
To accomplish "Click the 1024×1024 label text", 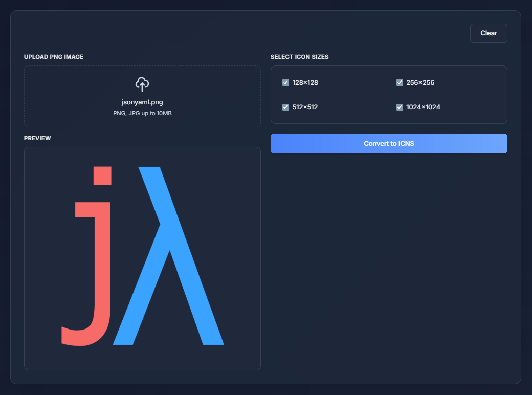I will [423, 107].
